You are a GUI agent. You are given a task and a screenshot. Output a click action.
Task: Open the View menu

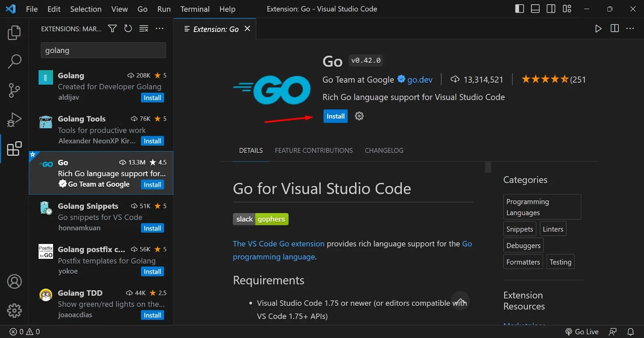click(x=120, y=9)
